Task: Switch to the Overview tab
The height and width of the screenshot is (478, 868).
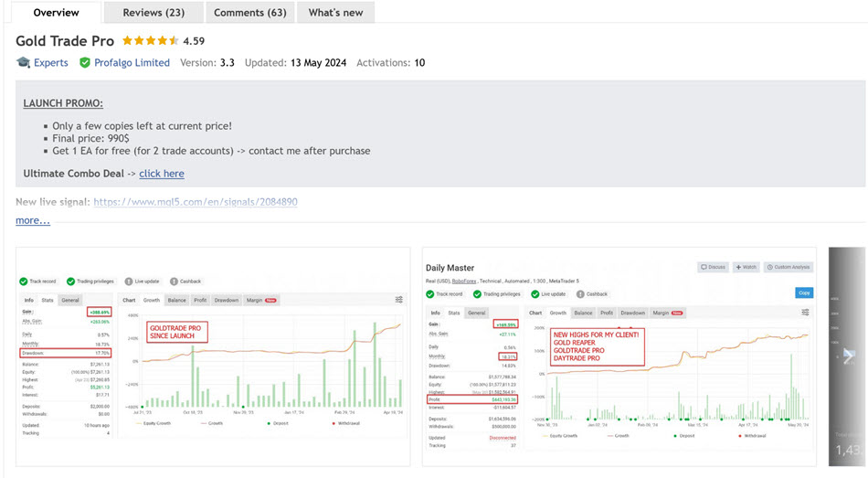Action: click(56, 12)
